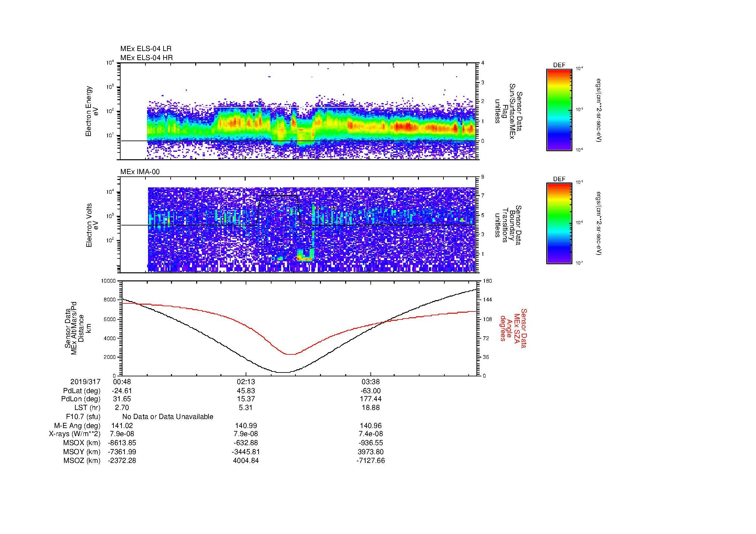Click the 'Electron Volts eV' axis label

click(92, 225)
